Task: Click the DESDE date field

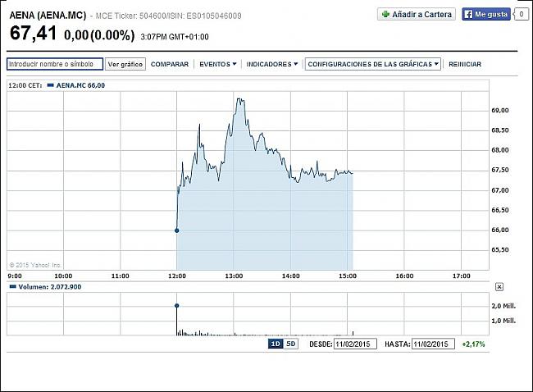Action: point(355,344)
